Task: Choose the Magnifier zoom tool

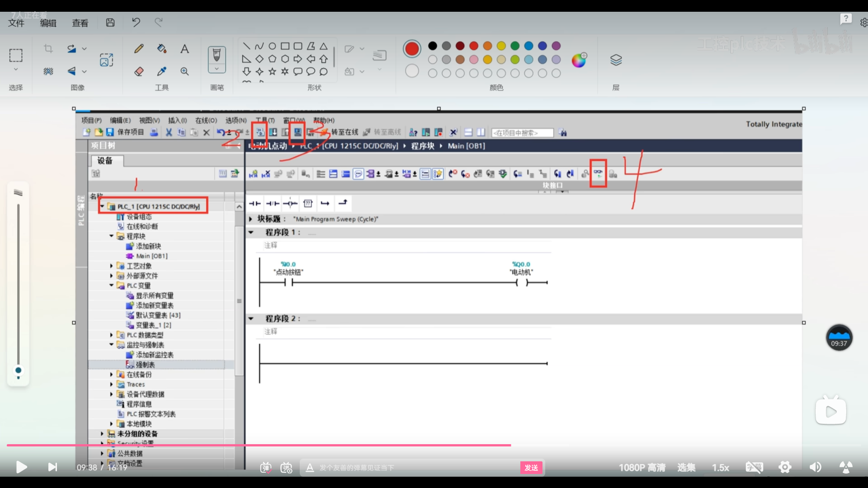Action: (x=184, y=71)
